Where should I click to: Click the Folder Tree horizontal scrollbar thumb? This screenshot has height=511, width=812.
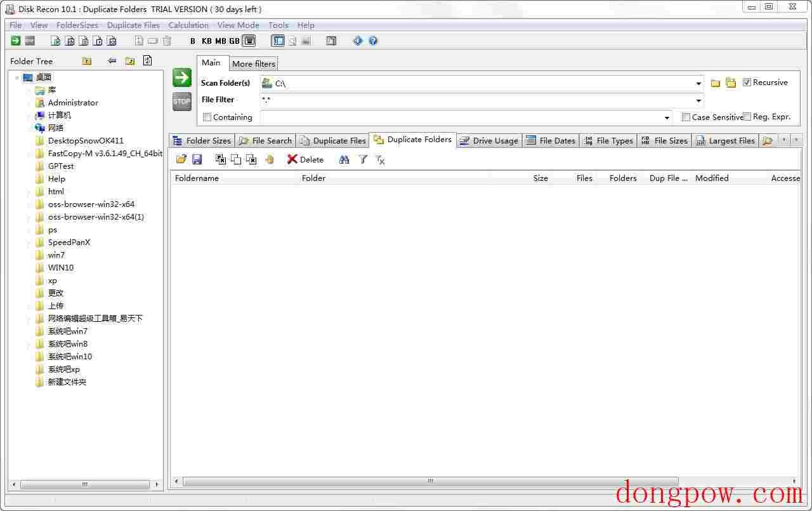point(84,484)
